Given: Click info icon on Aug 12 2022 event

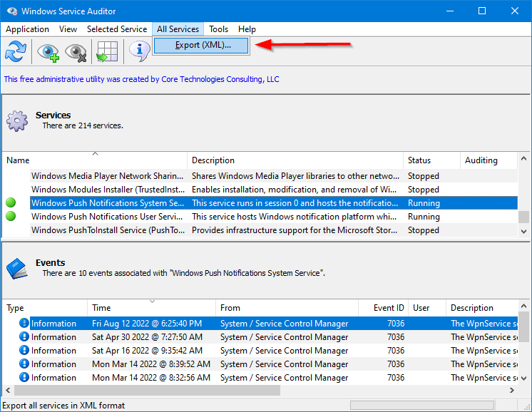Looking at the screenshot, I should click(24, 323).
